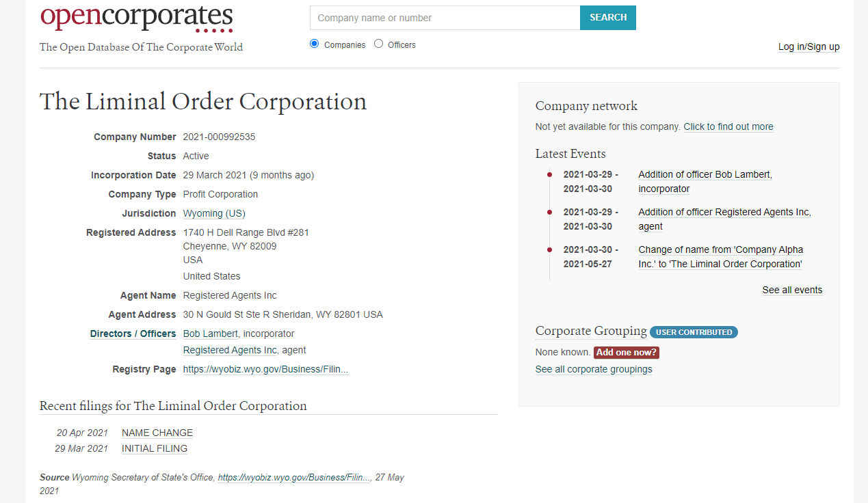Click the '20 Apr 2021' filing date

tap(82, 433)
